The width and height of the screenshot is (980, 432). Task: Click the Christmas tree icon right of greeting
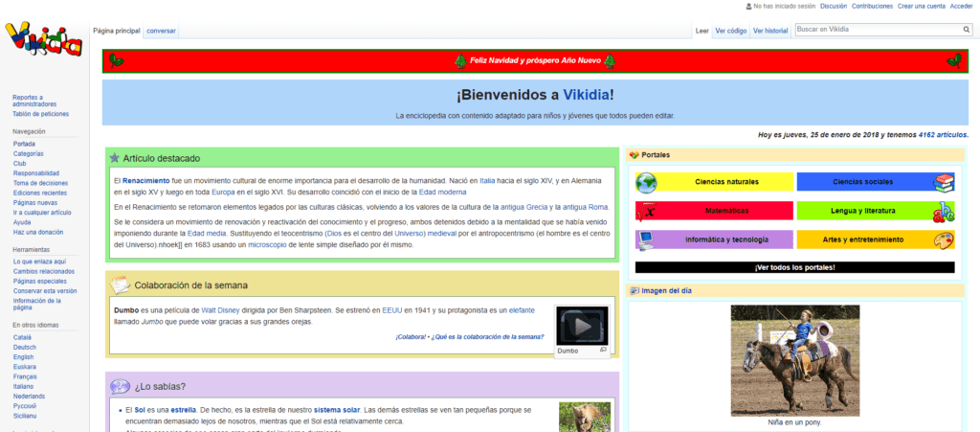click(x=610, y=61)
